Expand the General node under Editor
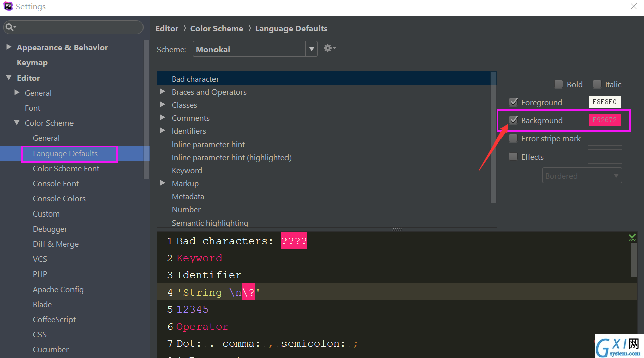Screen dimensions: 644x358 click(x=17, y=93)
